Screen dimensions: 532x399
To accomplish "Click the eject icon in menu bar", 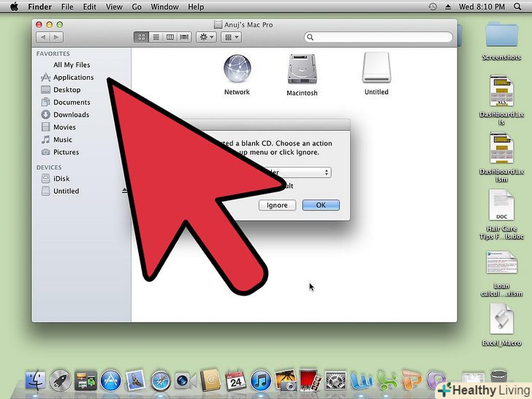I will tap(448, 7).
